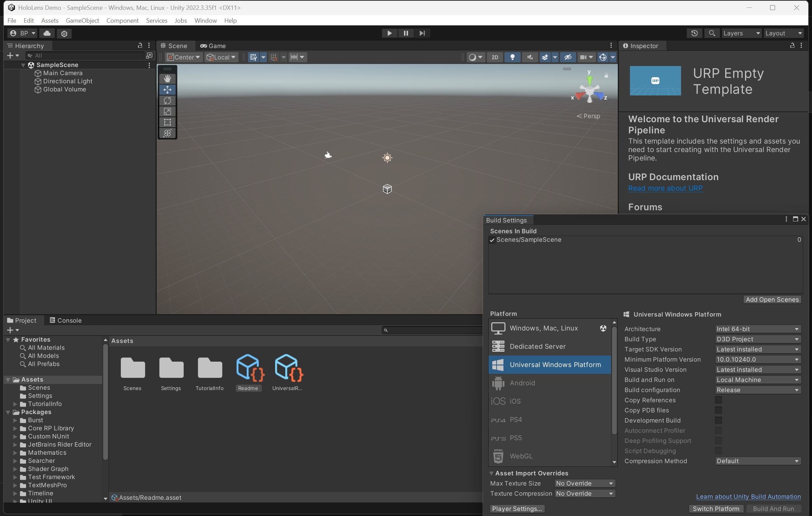Open the GameObject menu
This screenshot has width=812, height=516.
pos(82,20)
